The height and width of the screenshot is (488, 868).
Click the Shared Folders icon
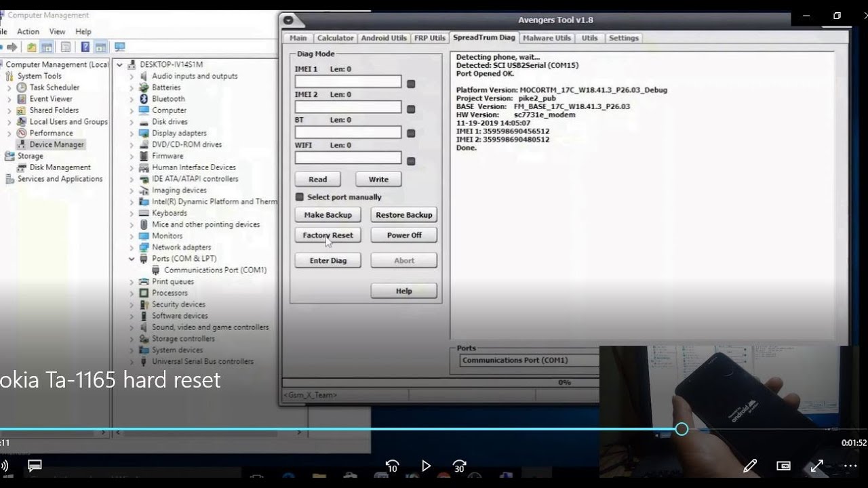click(x=22, y=110)
